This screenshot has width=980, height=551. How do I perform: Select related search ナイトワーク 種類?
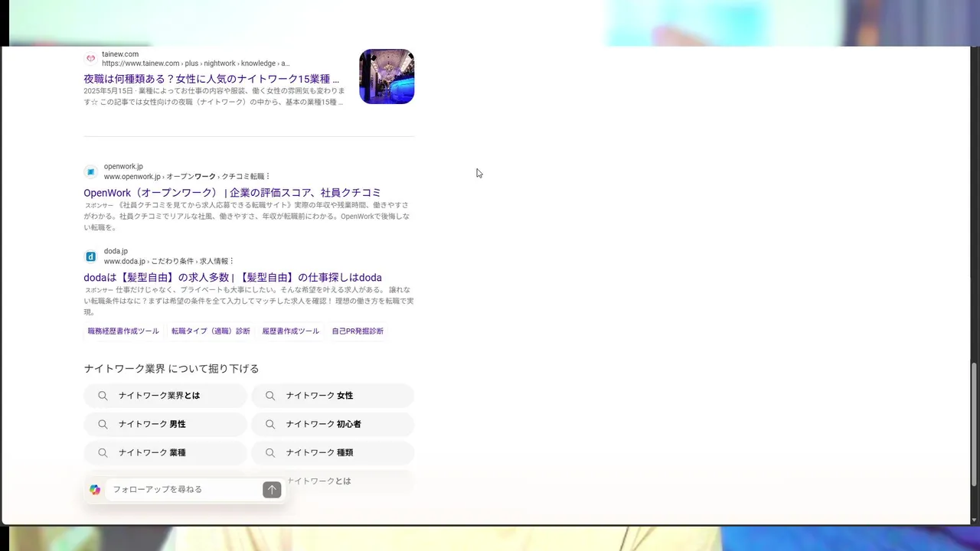[x=332, y=452]
